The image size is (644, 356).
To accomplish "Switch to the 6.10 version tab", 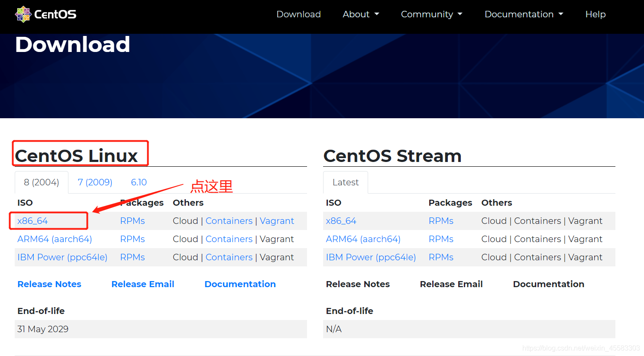I will tap(139, 182).
